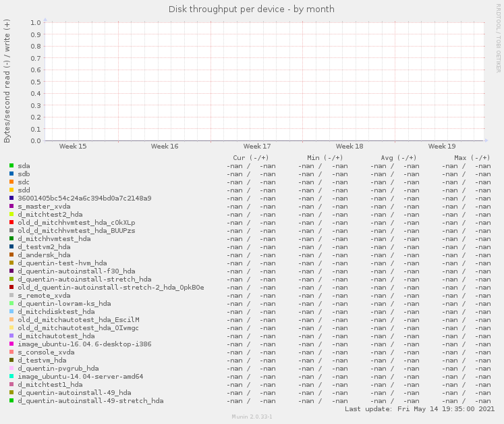Click legend entry d_mitchautotest_hda

[x=56, y=336]
